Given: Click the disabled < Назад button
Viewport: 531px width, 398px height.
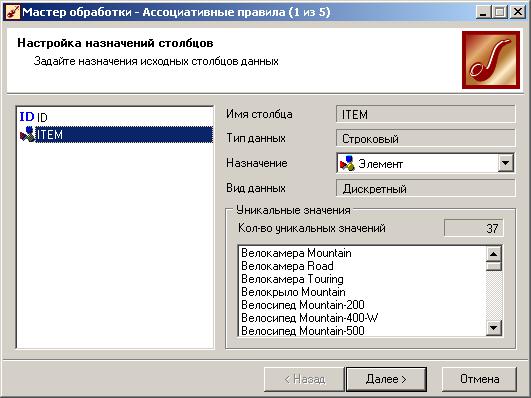Looking at the screenshot, I should [304, 379].
